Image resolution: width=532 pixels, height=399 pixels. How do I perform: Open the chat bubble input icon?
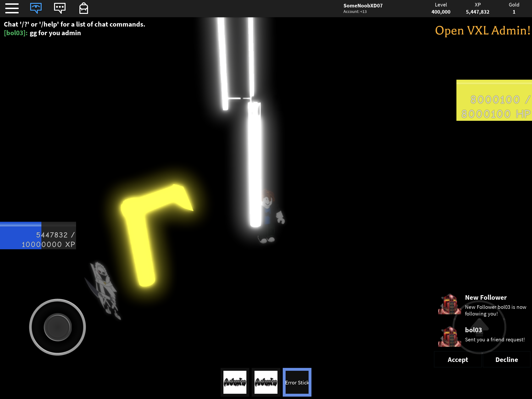pyautogui.click(x=60, y=8)
